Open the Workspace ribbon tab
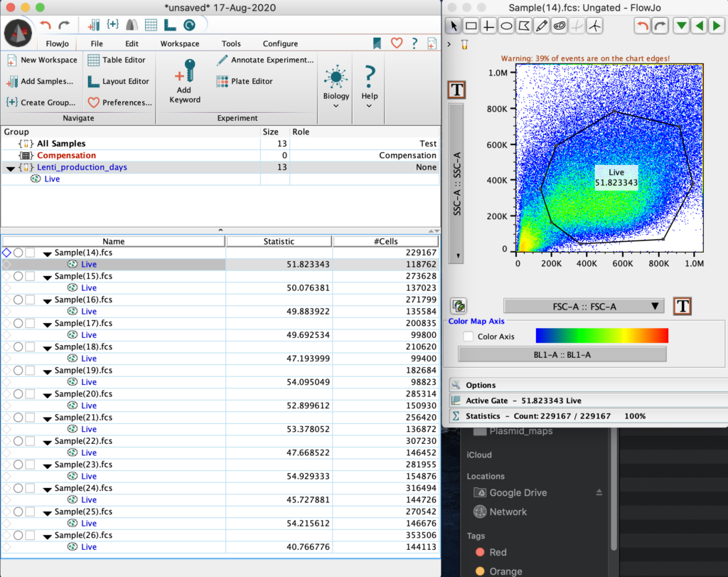Image resolution: width=728 pixels, height=577 pixels. [180, 43]
